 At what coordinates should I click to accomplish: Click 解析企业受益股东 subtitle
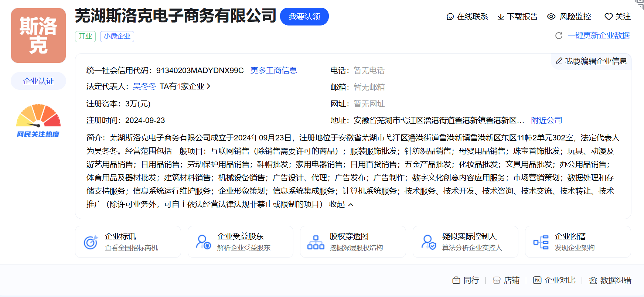(244, 247)
